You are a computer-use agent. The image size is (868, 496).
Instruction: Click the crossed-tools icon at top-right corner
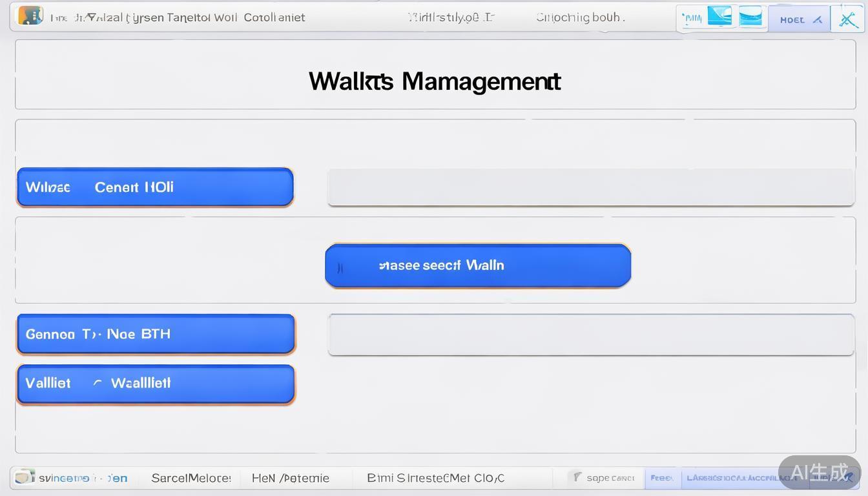tap(848, 19)
